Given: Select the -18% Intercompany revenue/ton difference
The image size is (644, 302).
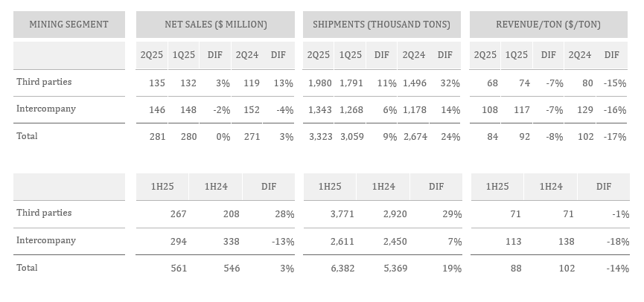Looking at the screenshot, I should (x=618, y=241).
